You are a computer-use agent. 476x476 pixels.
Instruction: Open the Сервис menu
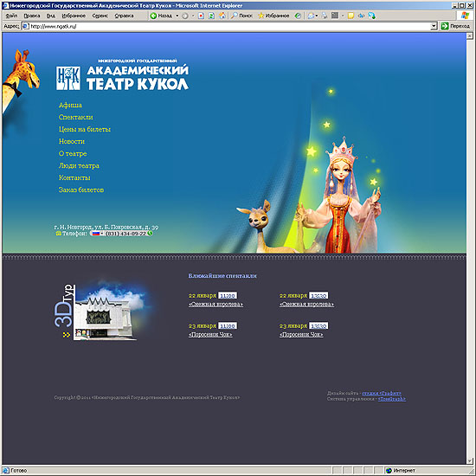tap(100, 16)
